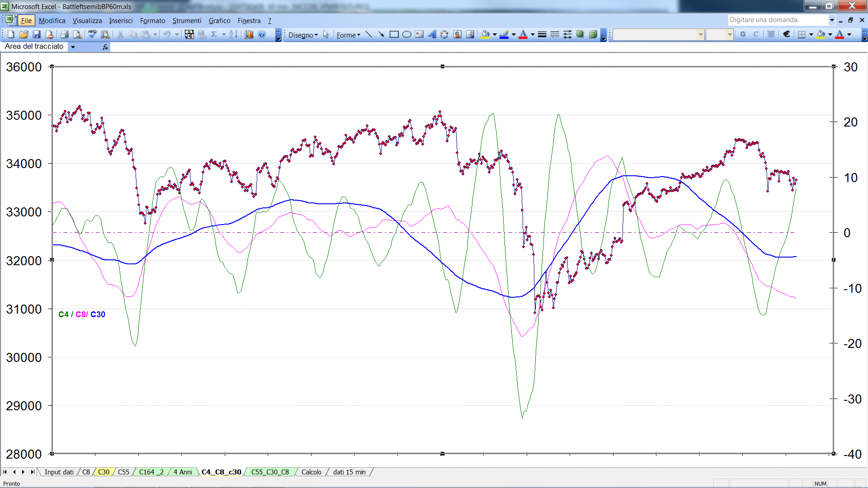
Task: Select the Oval drawing tool
Action: (x=407, y=35)
